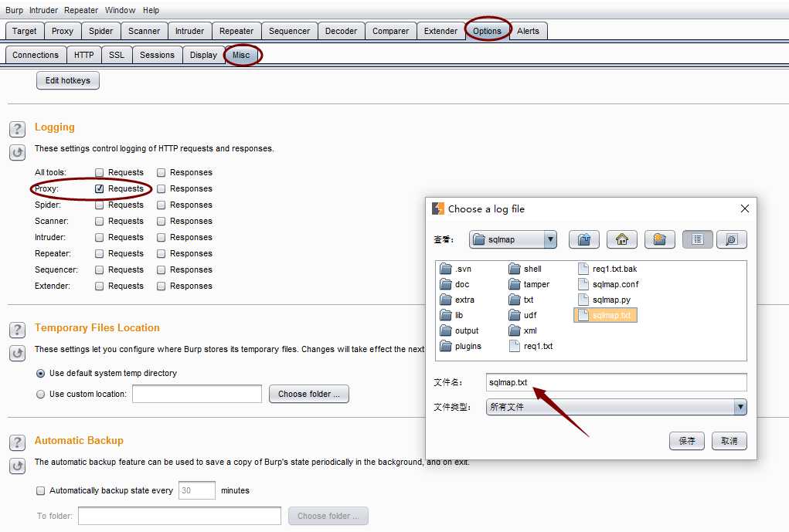The image size is (789, 532).
Task: Select the req1.txt file
Action: [532, 347]
